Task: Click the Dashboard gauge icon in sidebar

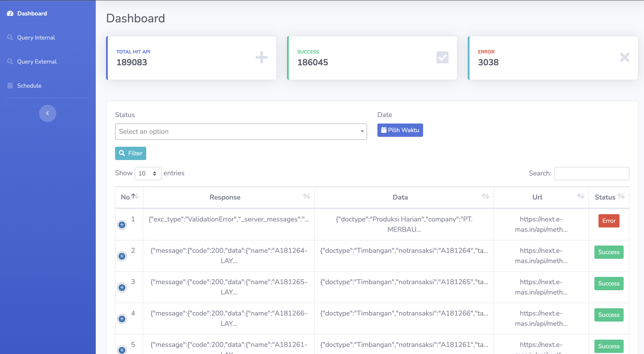Action: coord(10,14)
